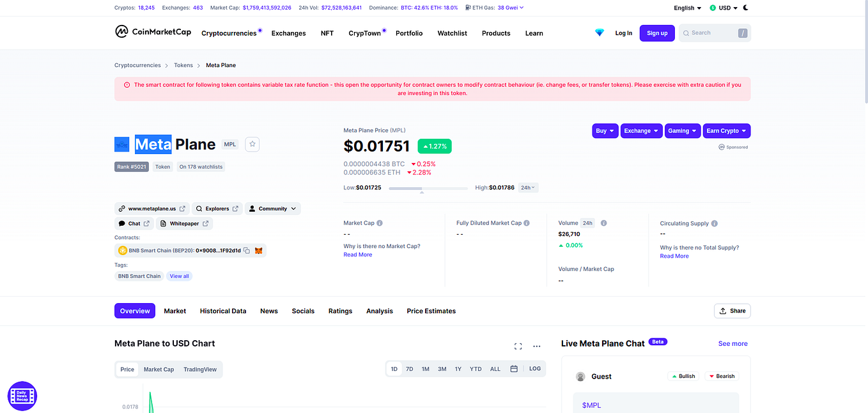Switch to Price Estimates tab
The height and width of the screenshot is (413, 868).
click(431, 311)
